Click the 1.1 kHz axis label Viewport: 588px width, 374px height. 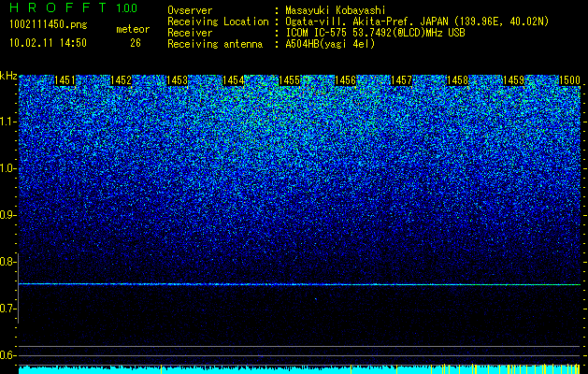7,122
